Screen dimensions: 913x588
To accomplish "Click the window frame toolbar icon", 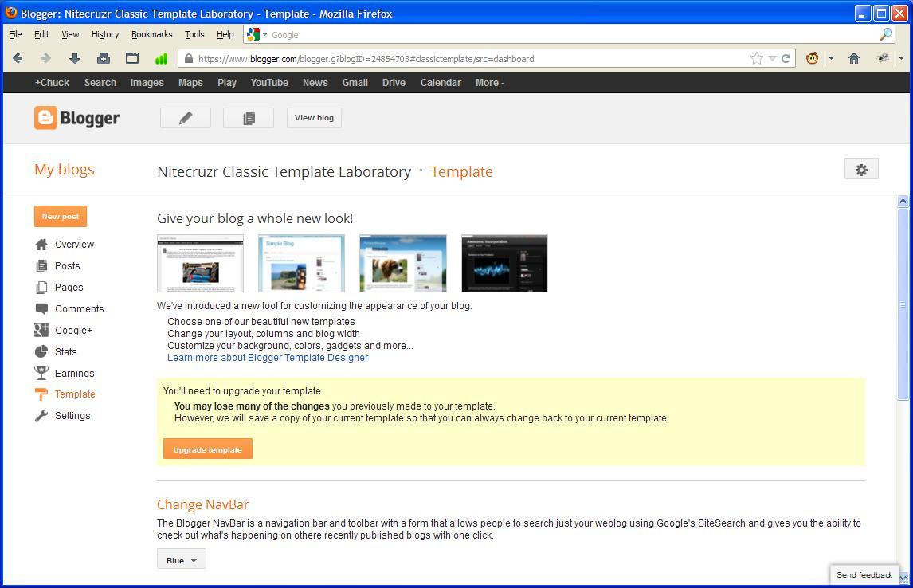I will click(x=132, y=58).
